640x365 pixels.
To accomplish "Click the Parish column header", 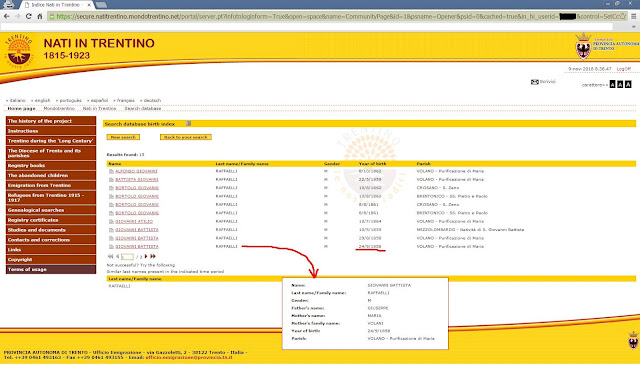I will [x=423, y=164].
